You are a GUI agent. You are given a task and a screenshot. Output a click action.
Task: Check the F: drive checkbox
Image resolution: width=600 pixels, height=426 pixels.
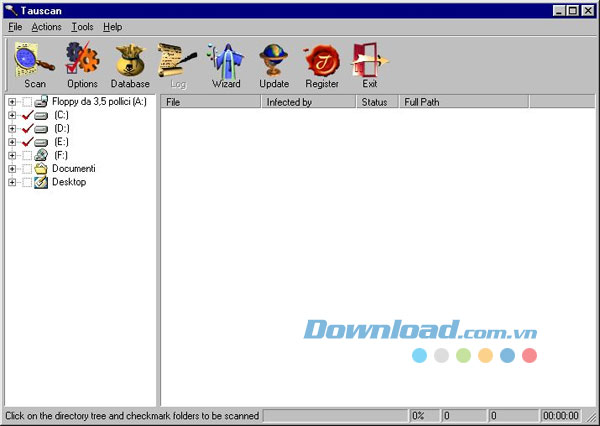click(x=27, y=155)
